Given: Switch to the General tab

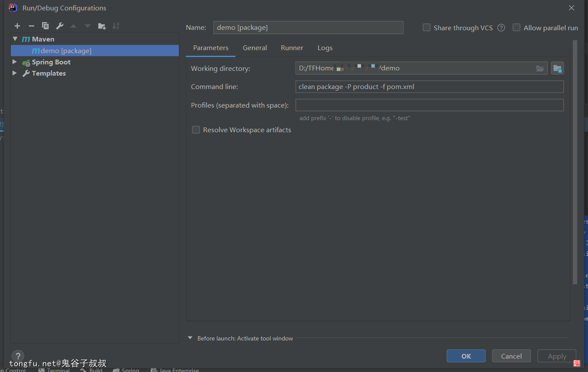Looking at the screenshot, I should [x=255, y=48].
